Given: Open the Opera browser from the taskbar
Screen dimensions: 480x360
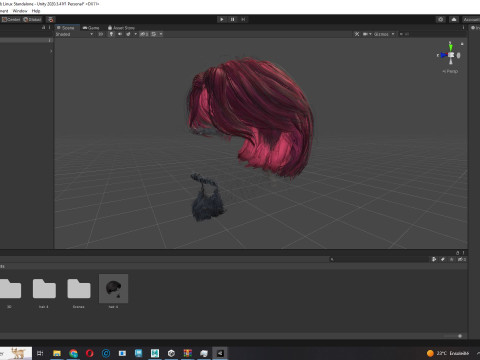Looking at the screenshot, I should pos(89,353).
